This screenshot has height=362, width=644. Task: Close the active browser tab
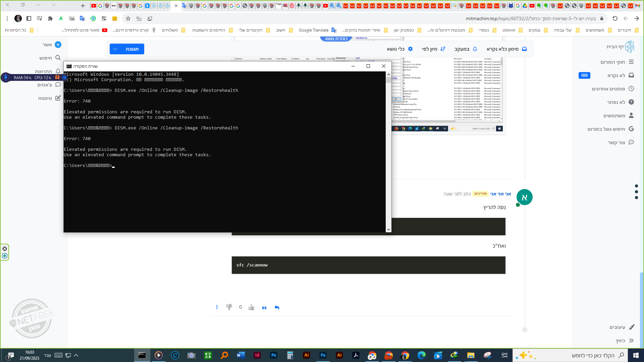click(176, 6)
